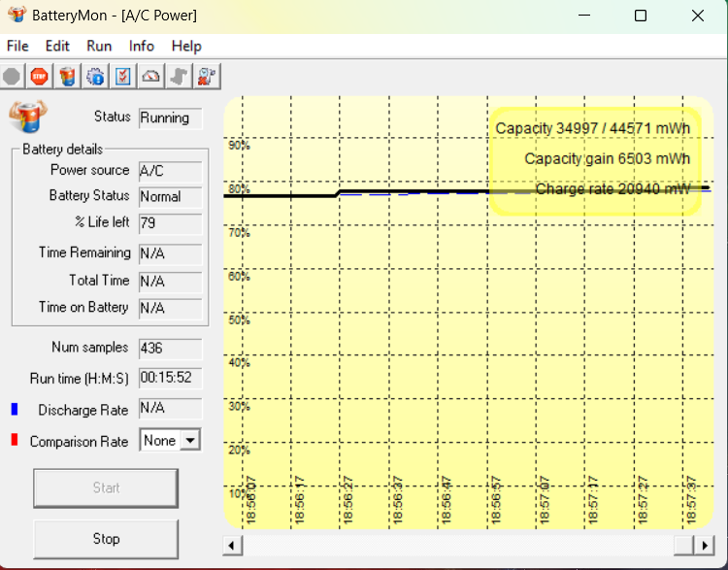Click the 90% graph axis label
Screen dimensions: 728x570
coord(239,146)
